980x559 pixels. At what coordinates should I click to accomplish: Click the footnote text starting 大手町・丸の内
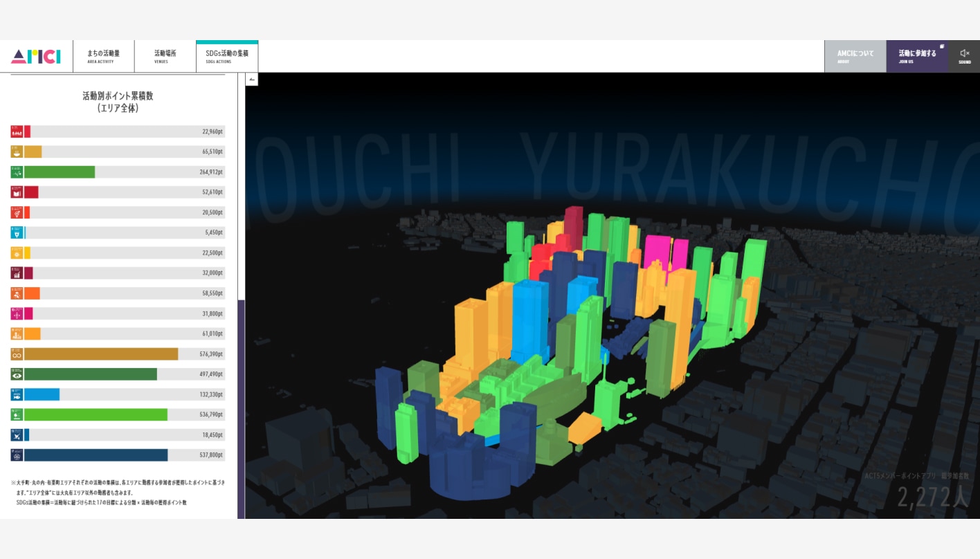[x=118, y=492]
